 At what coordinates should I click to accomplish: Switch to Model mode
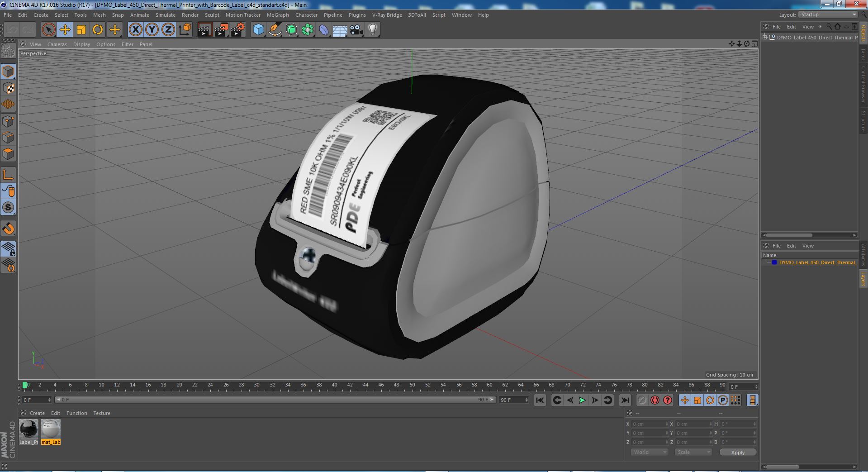pos(8,72)
